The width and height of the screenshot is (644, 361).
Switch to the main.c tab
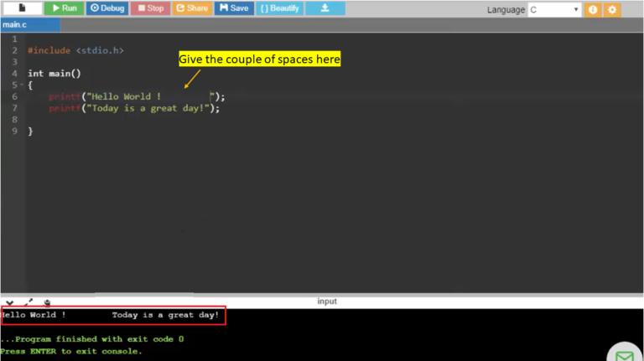(x=30, y=24)
